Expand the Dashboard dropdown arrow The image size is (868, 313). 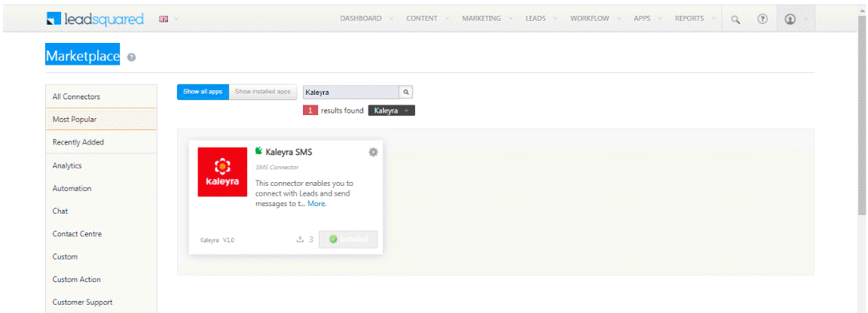pos(392,19)
